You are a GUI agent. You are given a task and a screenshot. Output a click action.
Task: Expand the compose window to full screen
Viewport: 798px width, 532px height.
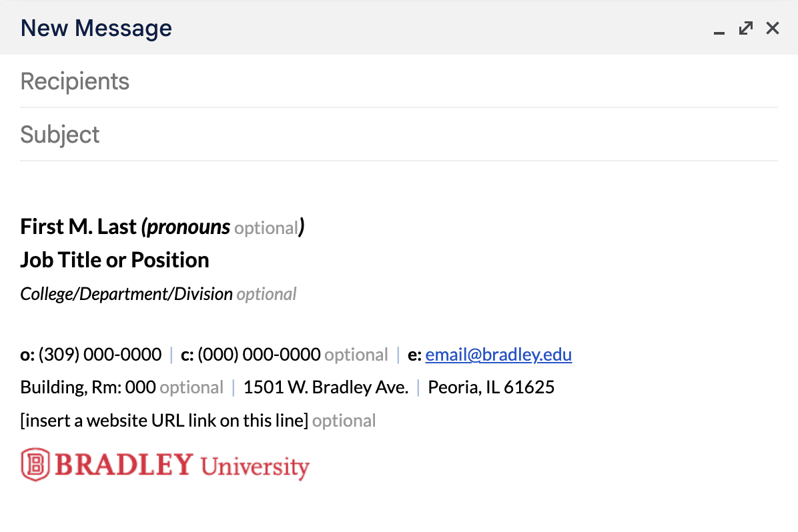point(746,28)
